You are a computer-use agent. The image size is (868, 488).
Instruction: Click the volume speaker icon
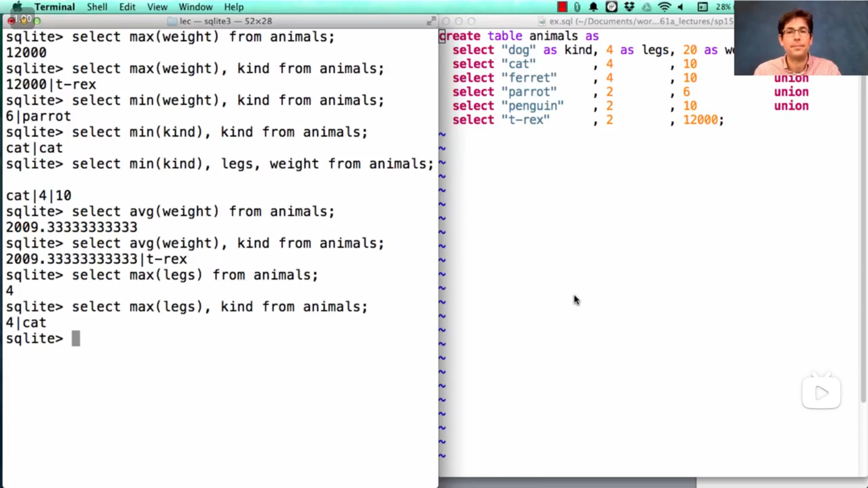680,7
